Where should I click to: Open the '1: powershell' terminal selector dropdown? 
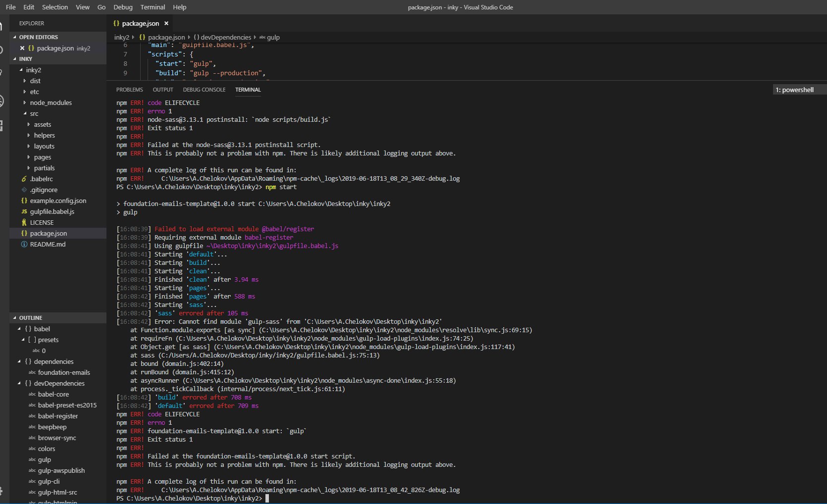[x=800, y=90]
